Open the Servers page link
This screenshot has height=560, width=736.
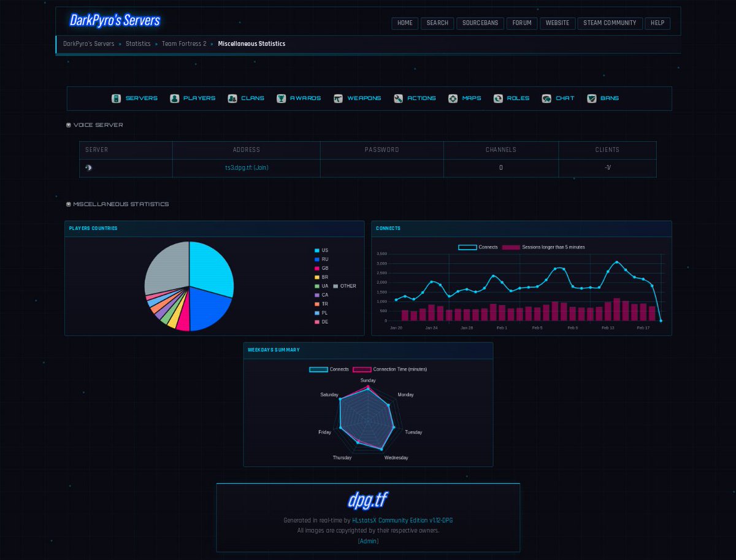pyautogui.click(x=142, y=98)
